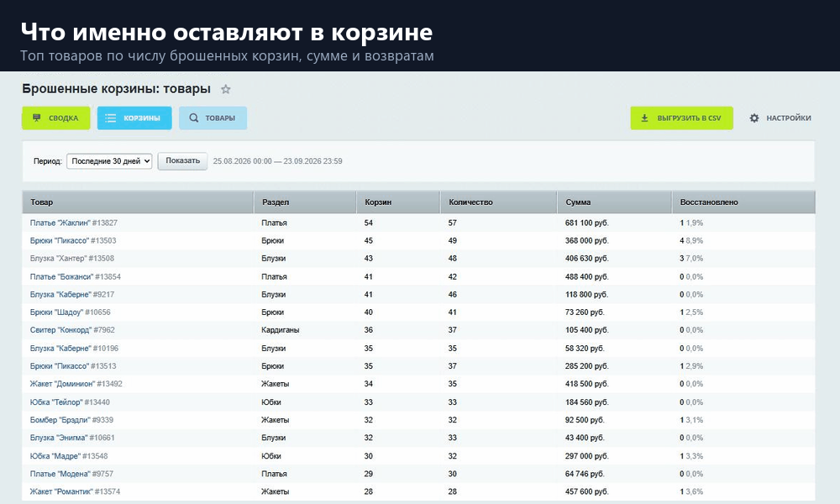Screen dimensions: 840x504
Task: Open product Жакет "Доминион" #13492
Action: 76,384
